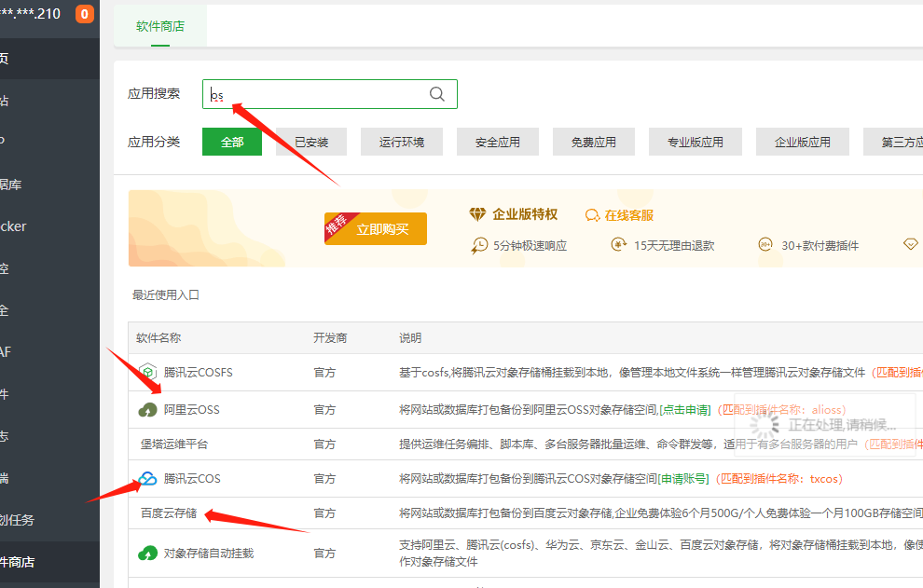Click the 15天无理由退款 icon
The image size is (923, 588).
618,244
